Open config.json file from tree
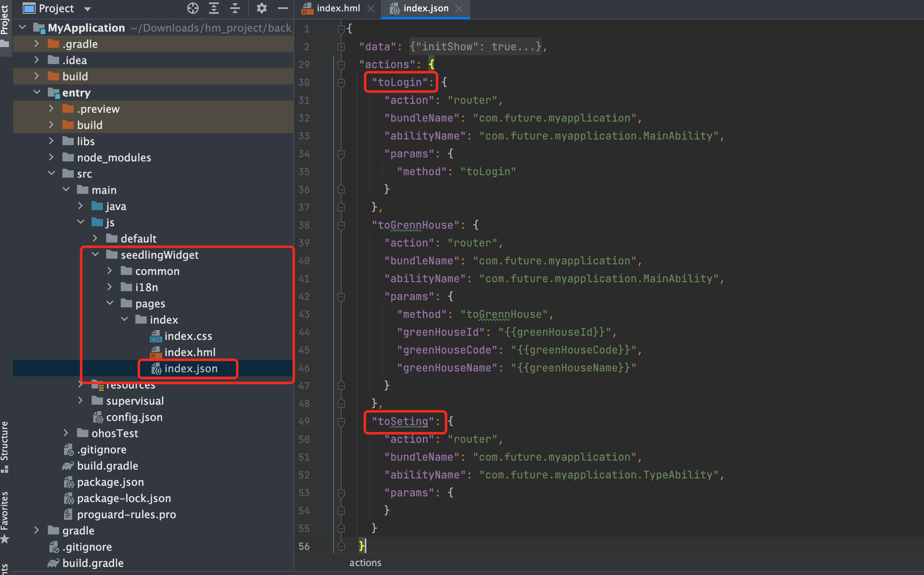Screen dimensions: 924x575 (x=134, y=417)
